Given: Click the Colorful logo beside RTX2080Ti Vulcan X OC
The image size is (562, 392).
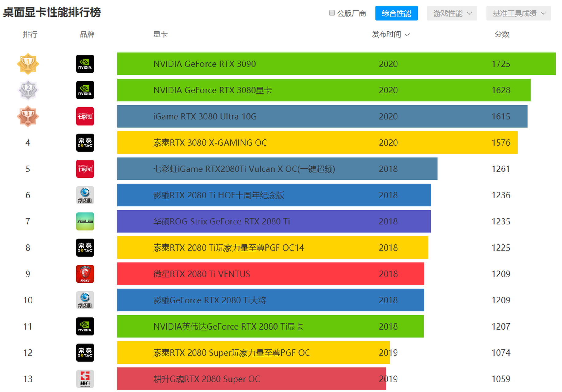Looking at the screenshot, I should click(x=85, y=169).
